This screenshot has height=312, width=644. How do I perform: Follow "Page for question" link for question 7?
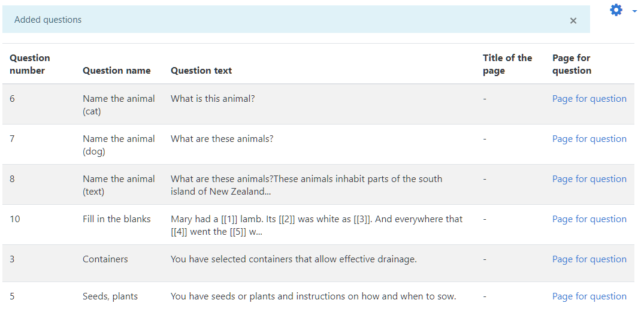point(589,139)
